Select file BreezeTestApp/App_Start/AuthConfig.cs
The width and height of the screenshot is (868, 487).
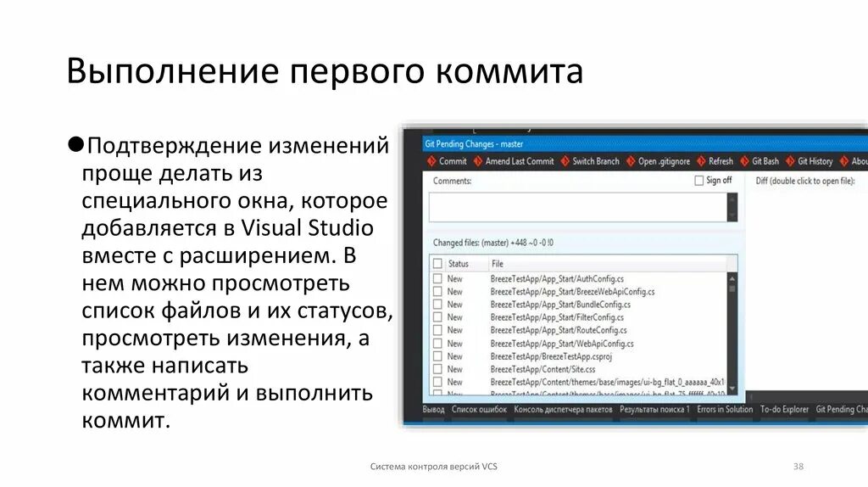pyautogui.click(x=557, y=278)
